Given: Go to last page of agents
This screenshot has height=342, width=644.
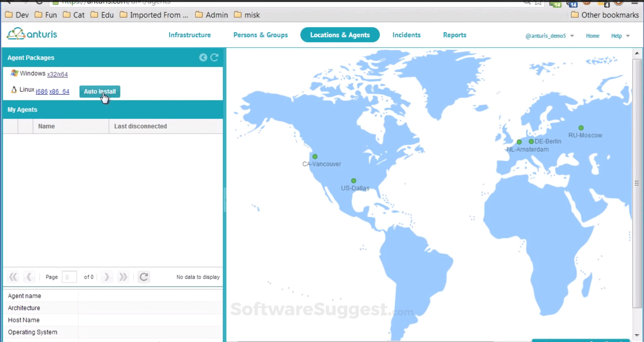Looking at the screenshot, I should (123, 277).
